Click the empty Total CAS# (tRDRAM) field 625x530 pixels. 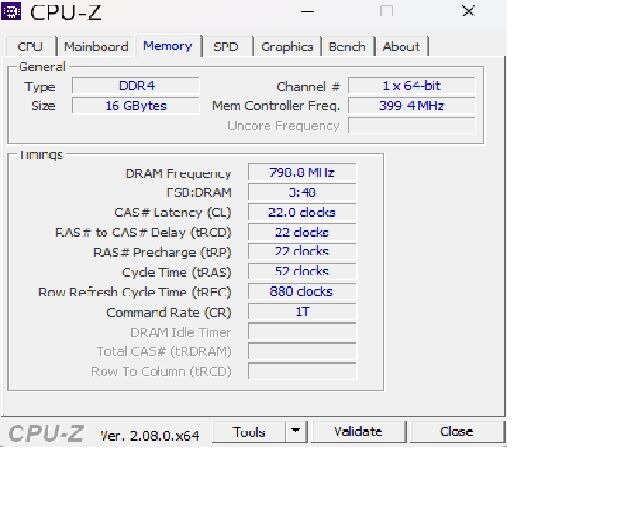point(302,351)
